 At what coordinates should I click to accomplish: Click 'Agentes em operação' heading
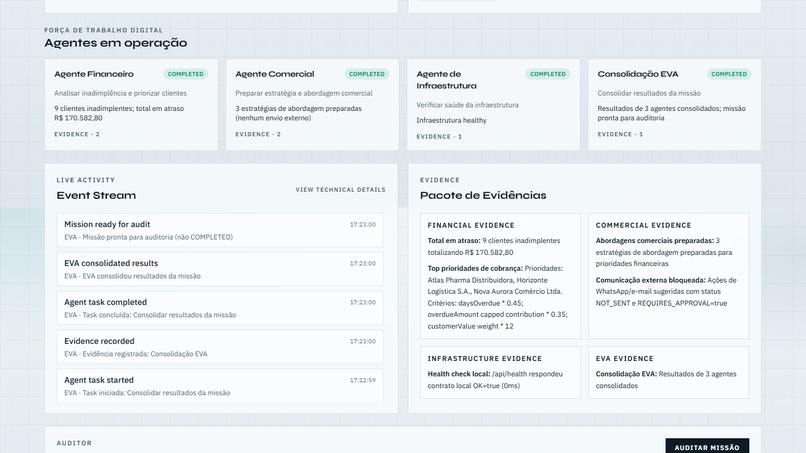click(x=116, y=43)
